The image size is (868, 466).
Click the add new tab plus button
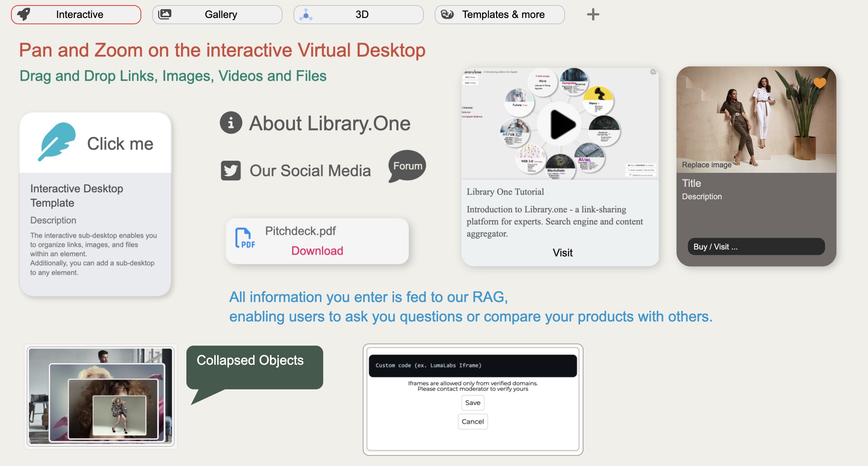593,15
